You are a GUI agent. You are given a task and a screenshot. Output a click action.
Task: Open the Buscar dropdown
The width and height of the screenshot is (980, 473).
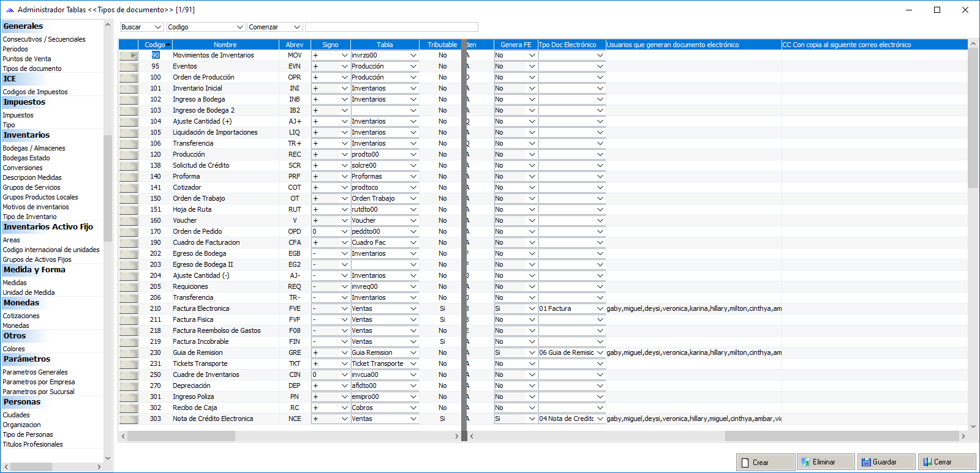point(157,27)
